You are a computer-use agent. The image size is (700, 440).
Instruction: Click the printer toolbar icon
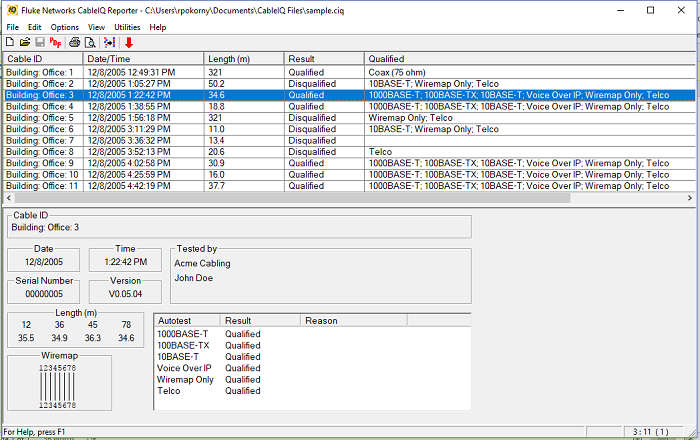[x=75, y=42]
